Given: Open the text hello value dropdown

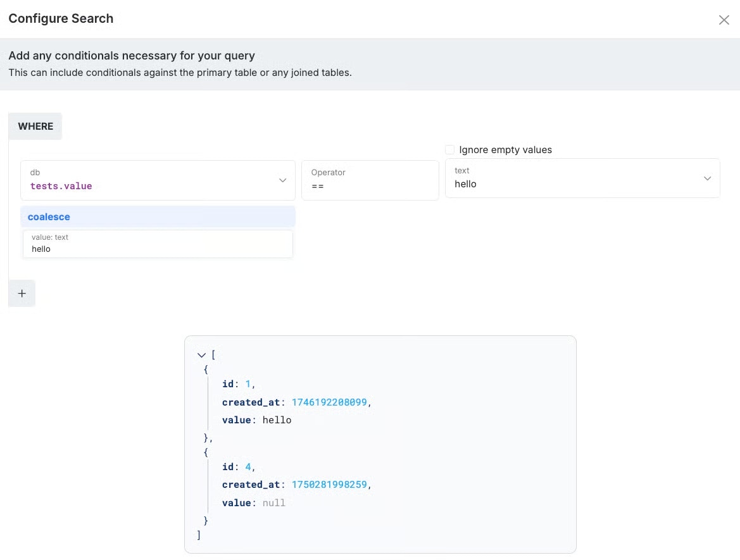Looking at the screenshot, I should pyautogui.click(x=570, y=178).
